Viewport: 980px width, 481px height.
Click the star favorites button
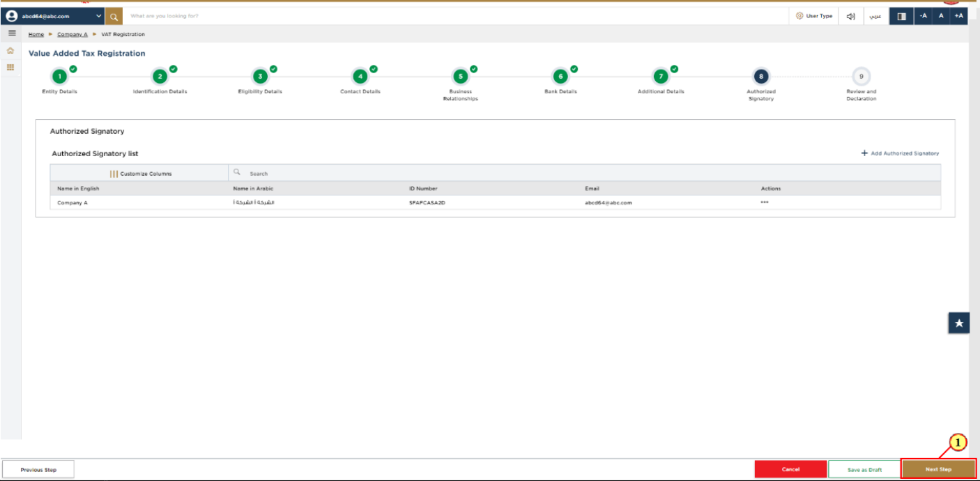click(959, 323)
